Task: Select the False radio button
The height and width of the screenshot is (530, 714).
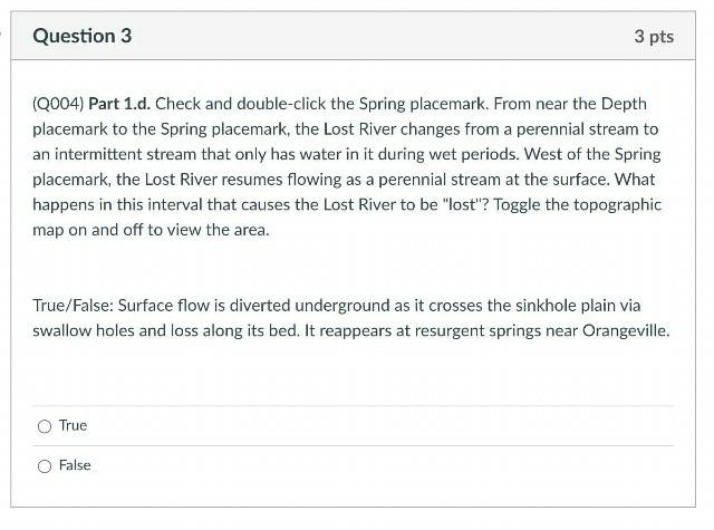Action: click(x=45, y=467)
